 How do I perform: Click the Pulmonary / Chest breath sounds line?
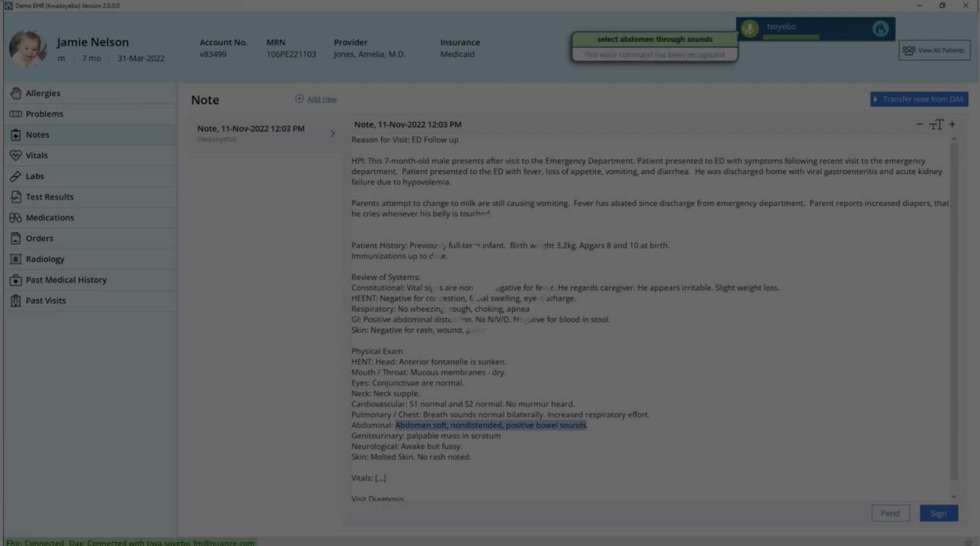click(500, 415)
